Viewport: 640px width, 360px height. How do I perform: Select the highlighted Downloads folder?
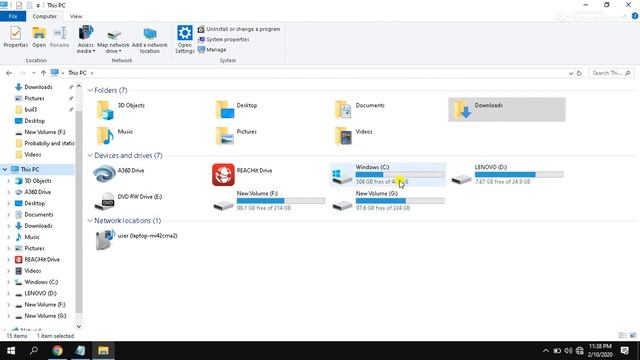click(x=507, y=109)
